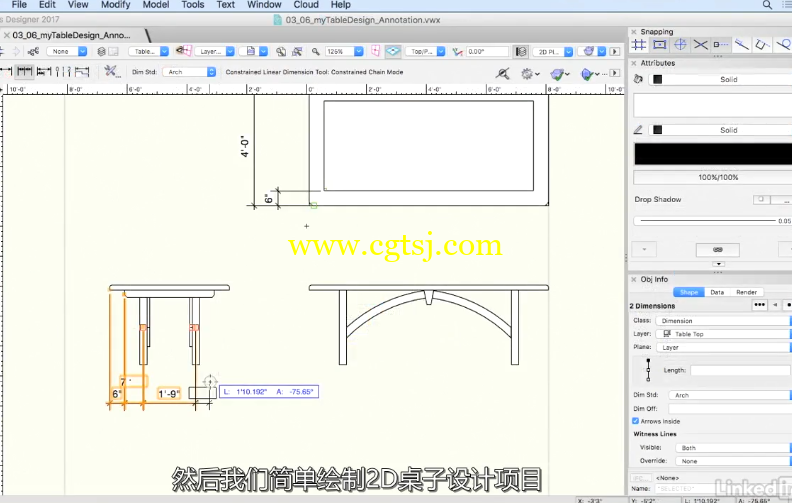Toggle Snap to Angle icon

click(681, 45)
